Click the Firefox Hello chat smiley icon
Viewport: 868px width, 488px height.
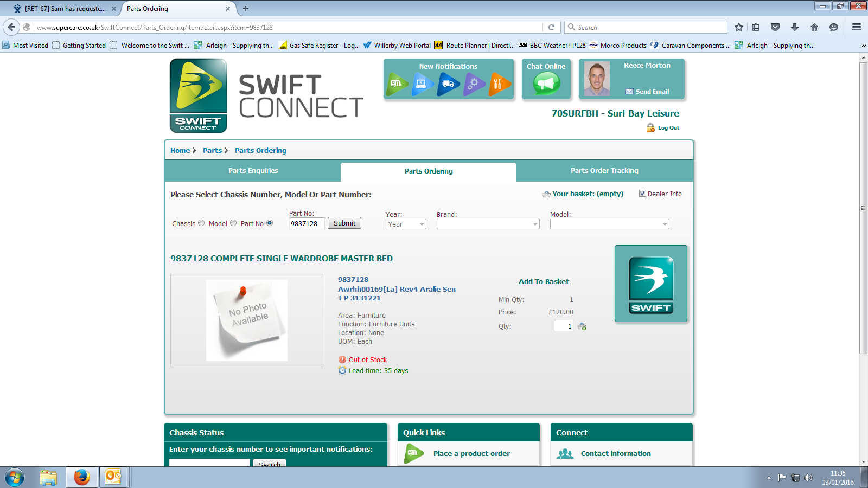tap(834, 27)
